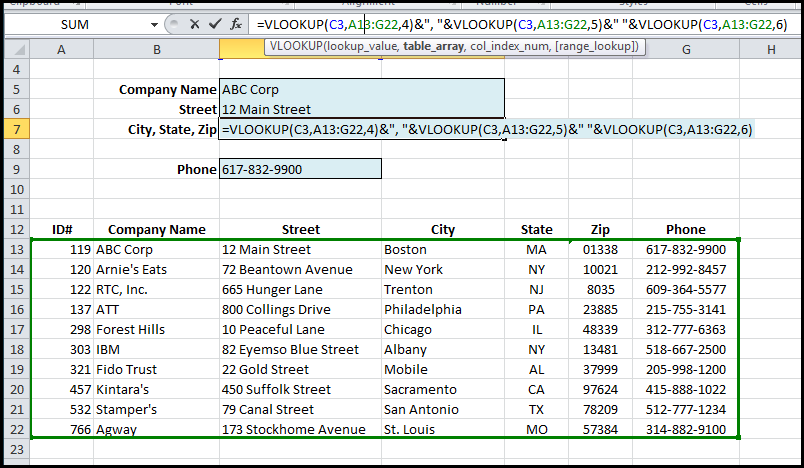The image size is (804, 468).
Task: Click the 'Kintara's' company cell
Action: tap(156, 390)
